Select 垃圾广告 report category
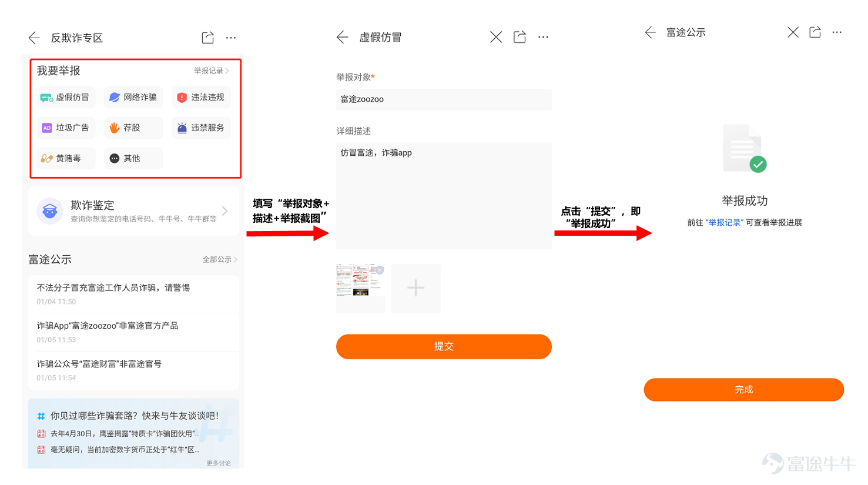This screenshot has height=485, width=868. click(66, 128)
